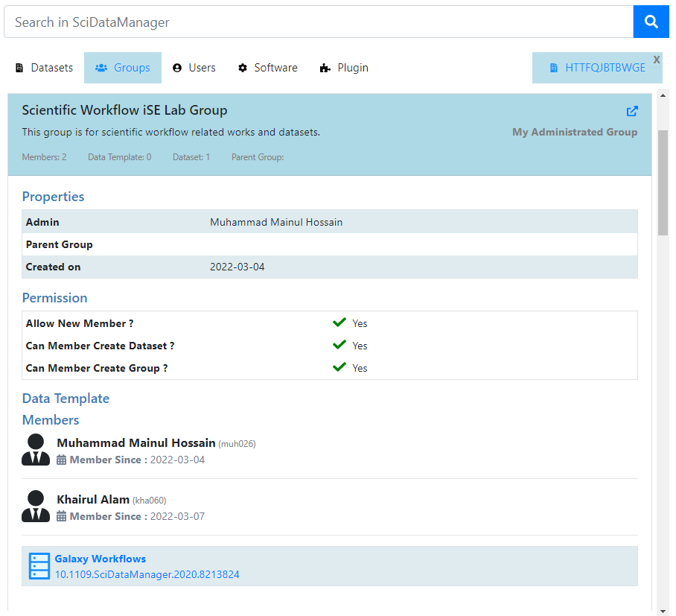The width and height of the screenshot is (676, 616).
Task: Click the Members: 2 count
Action: pyautogui.click(x=45, y=157)
